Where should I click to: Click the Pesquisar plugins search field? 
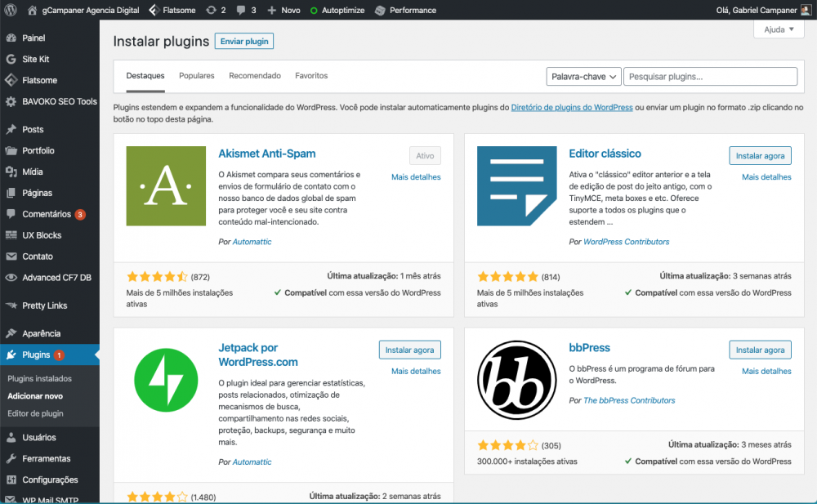pos(710,77)
